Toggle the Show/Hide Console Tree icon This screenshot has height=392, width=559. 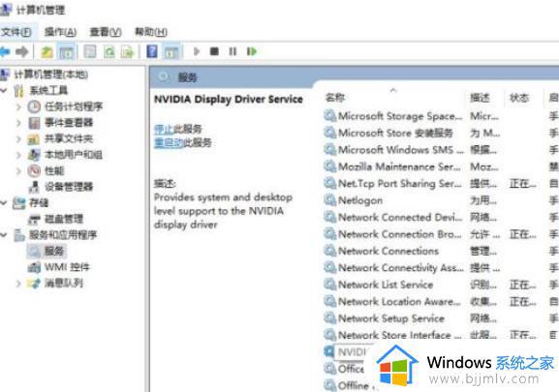click(x=67, y=52)
